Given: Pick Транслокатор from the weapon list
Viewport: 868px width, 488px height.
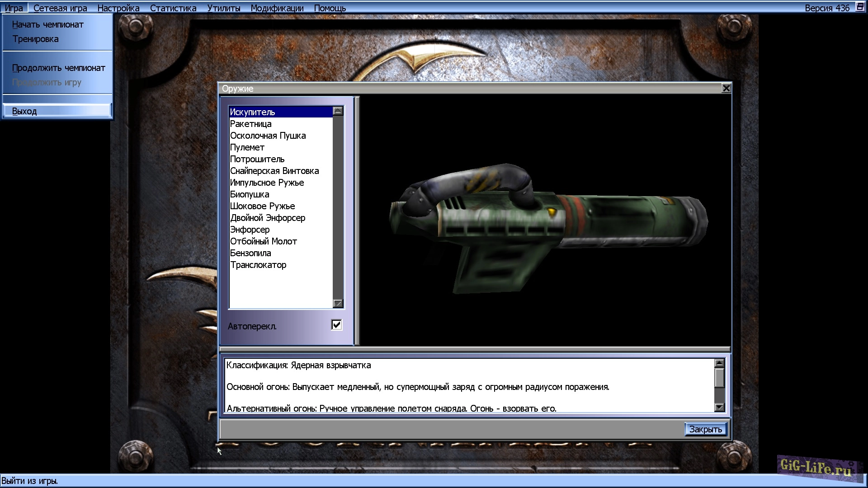Looking at the screenshot, I should [x=258, y=265].
